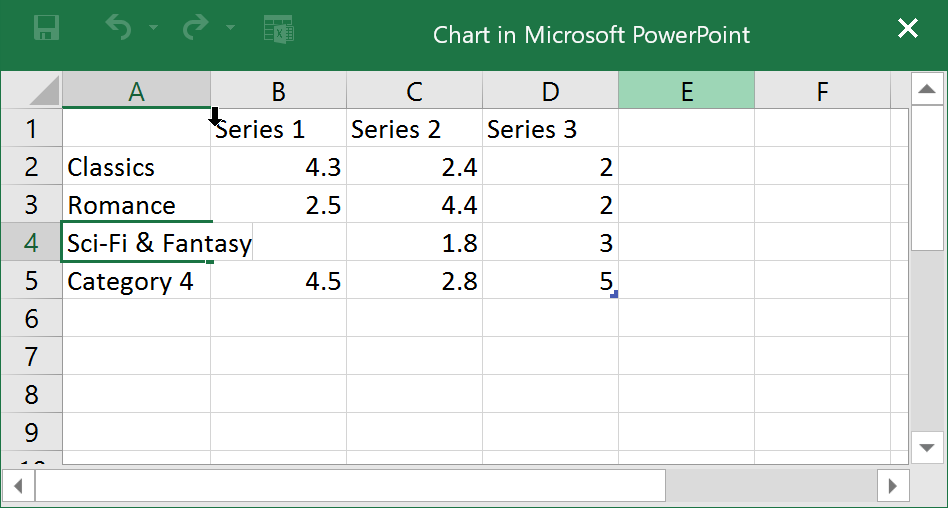Image resolution: width=948 pixels, height=508 pixels.
Task: Select row 7 header
Action: tap(31, 356)
